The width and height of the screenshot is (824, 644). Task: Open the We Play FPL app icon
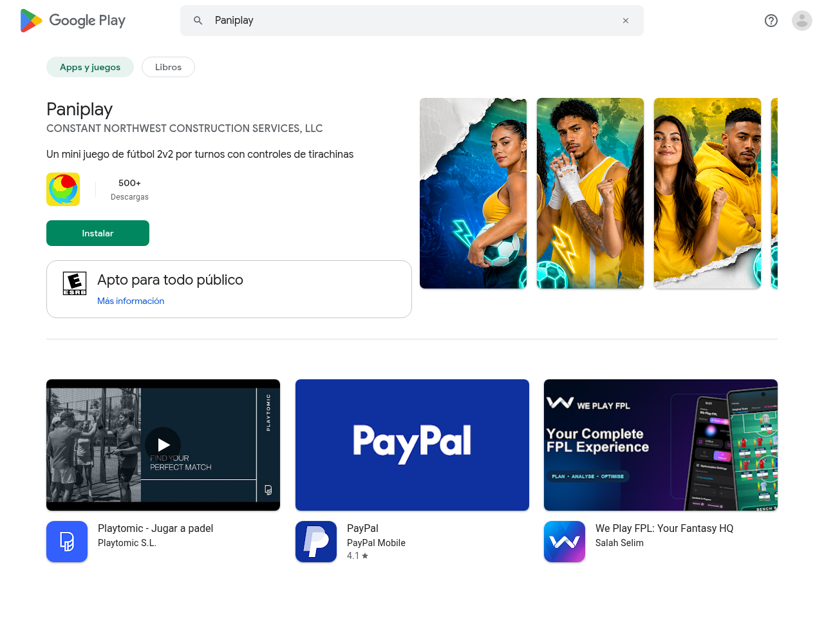point(565,542)
